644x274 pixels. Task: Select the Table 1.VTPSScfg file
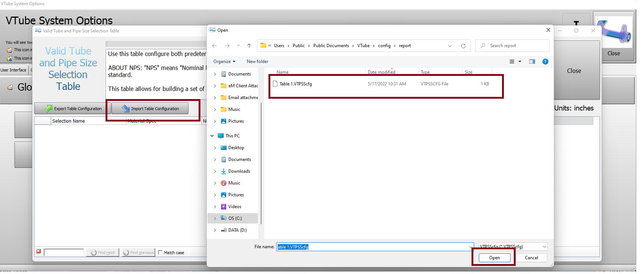pos(295,84)
